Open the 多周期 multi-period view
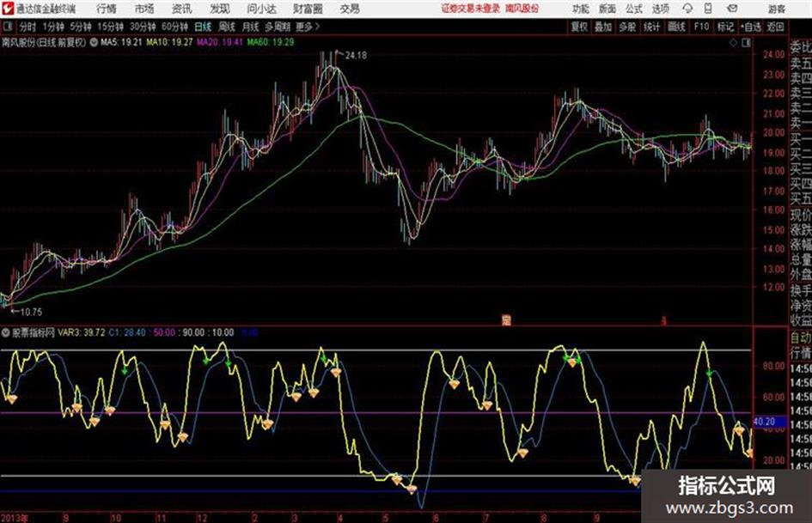The width and height of the screenshot is (812, 523). pos(278,27)
